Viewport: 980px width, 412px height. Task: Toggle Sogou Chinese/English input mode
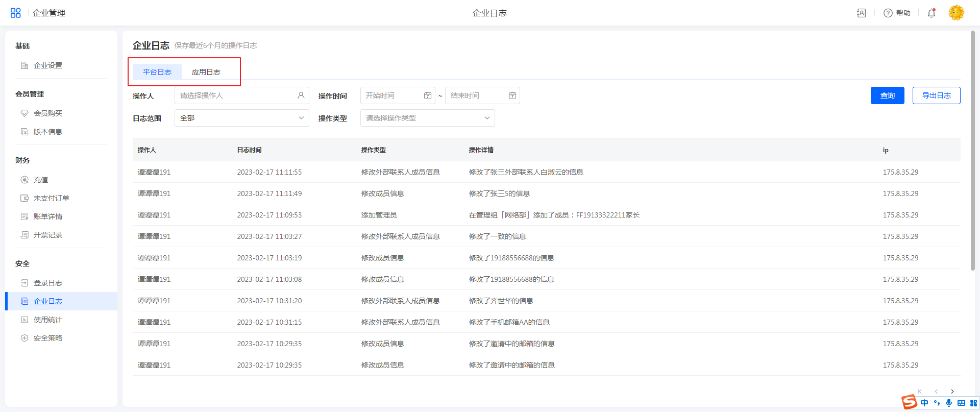pyautogui.click(x=924, y=403)
